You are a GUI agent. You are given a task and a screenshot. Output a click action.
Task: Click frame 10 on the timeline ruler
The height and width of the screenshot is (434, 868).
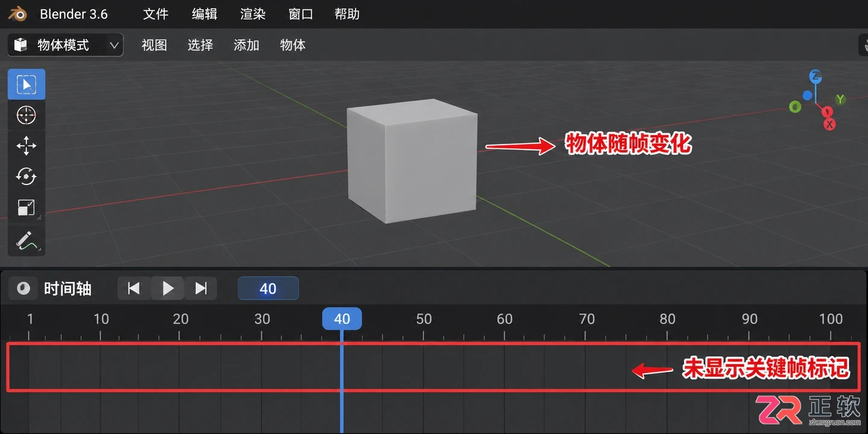pos(101,319)
